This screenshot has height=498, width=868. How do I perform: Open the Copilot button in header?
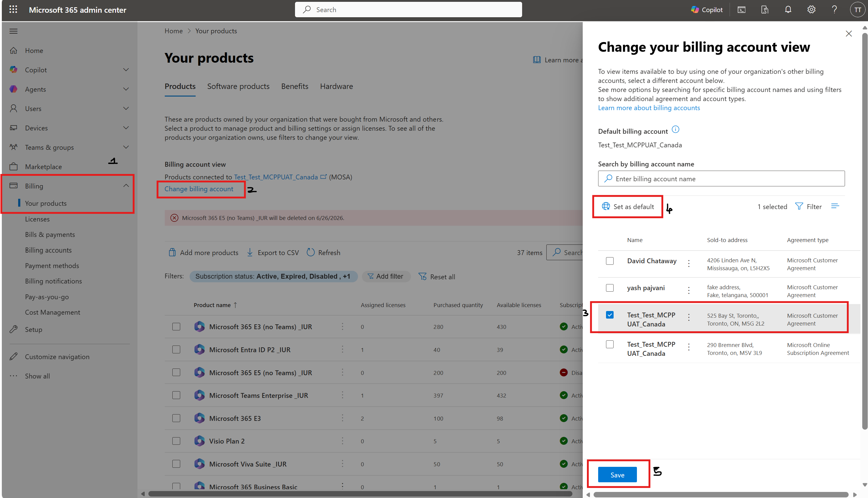click(x=707, y=10)
